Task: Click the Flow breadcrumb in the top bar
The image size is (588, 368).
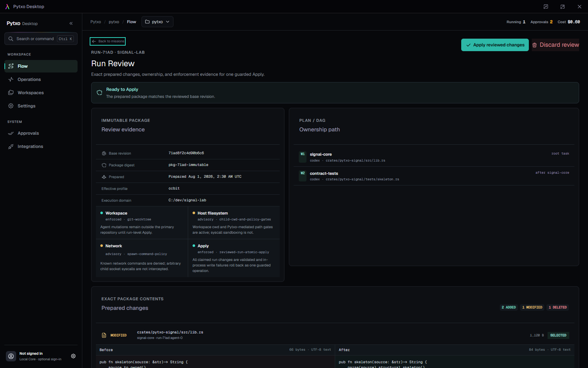Action: tap(132, 22)
